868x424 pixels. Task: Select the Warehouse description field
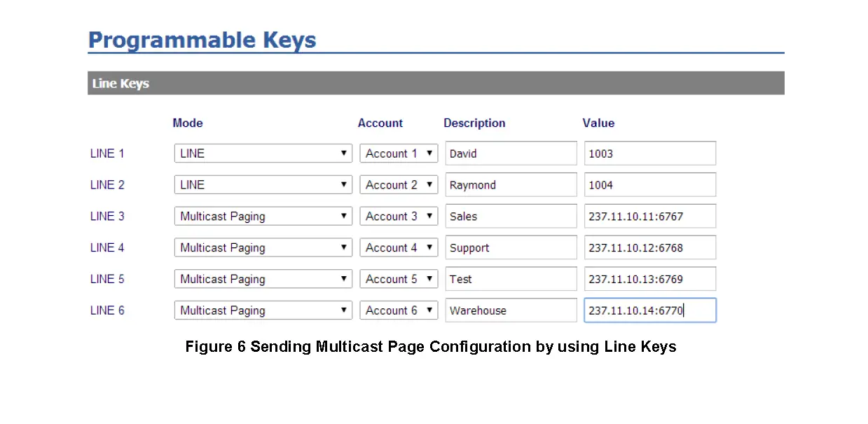(x=511, y=310)
